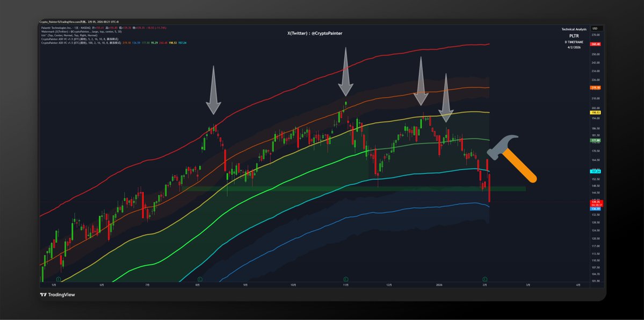Select the CryptoPainter ASR-VC 100-period legend row

tap(114, 42)
